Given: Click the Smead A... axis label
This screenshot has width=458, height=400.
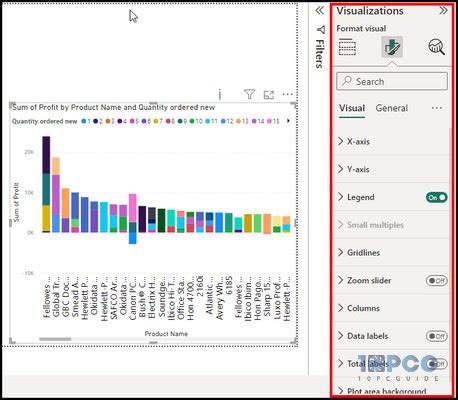Looking at the screenshot, I should click(x=75, y=296).
